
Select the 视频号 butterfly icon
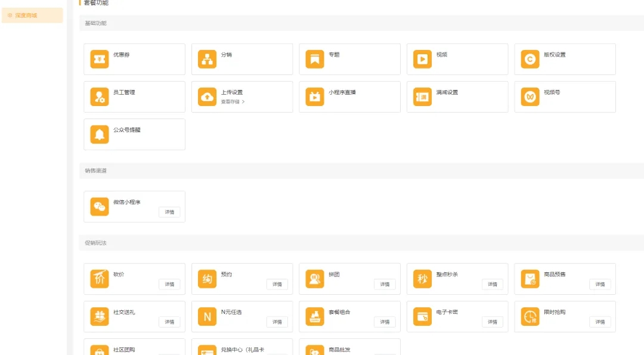point(530,96)
